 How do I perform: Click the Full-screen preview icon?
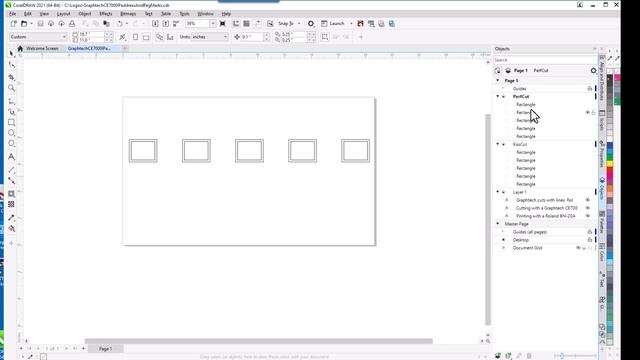click(222, 24)
